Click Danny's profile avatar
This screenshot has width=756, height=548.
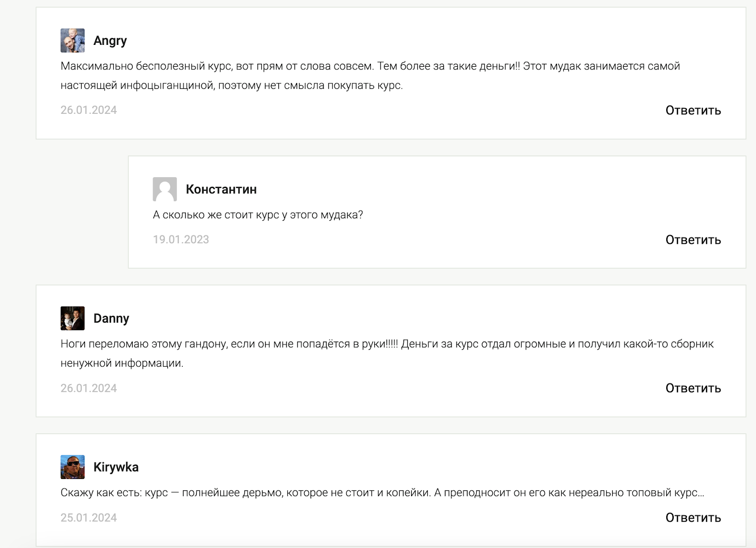tap(72, 318)
